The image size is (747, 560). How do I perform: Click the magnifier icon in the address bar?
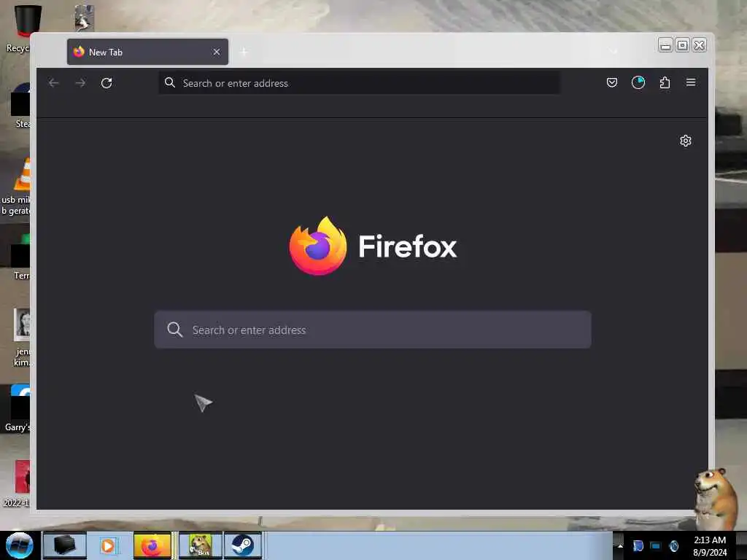[170, 83]
